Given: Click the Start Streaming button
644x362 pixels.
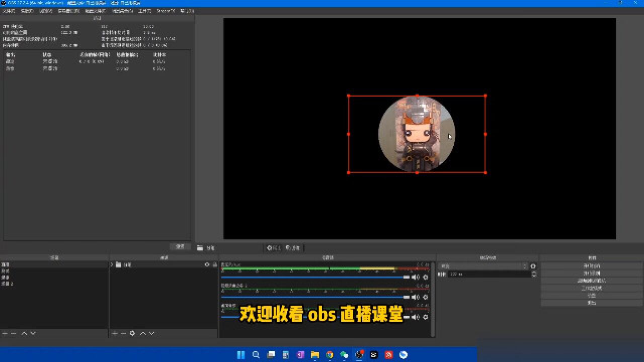Looking at the screenshot, I should coord(593,265).
